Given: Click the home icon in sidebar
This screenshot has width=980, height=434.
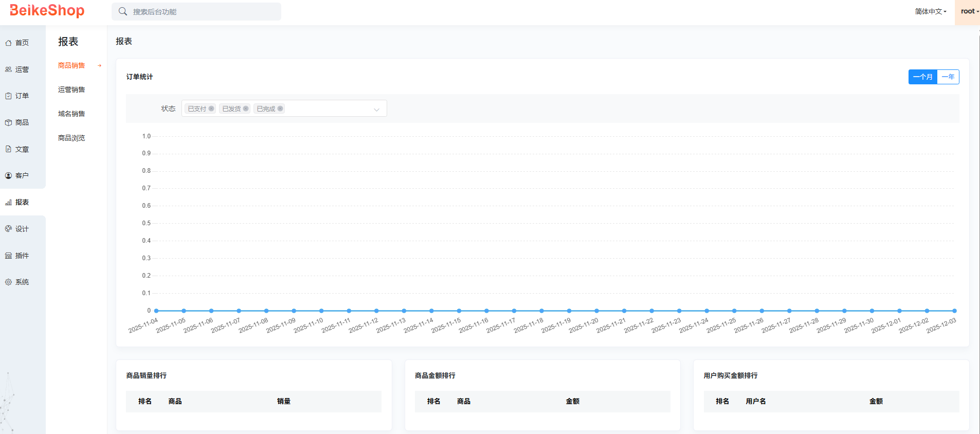Looking at the screenshot, I should (x=8, y=43).
